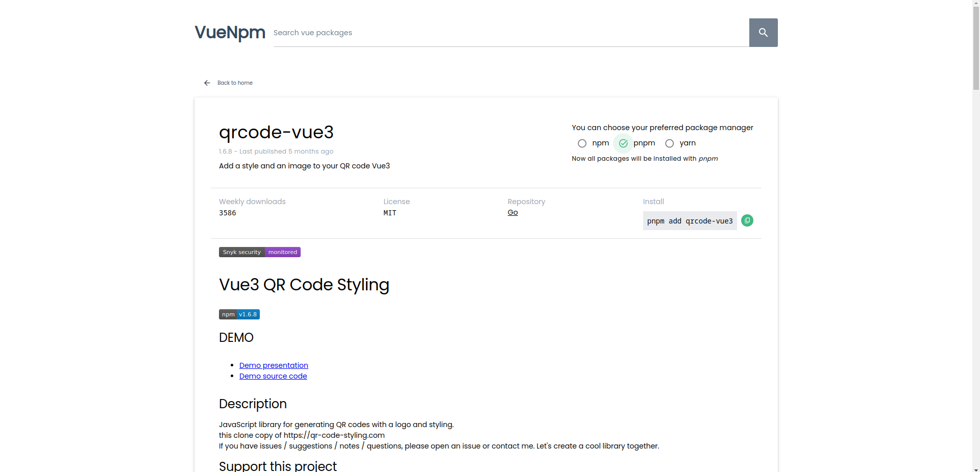Click the https://qr-code-styling.com text line
Image resolution: width=980 pixels, height=472 pixels.
click(302, 435)
